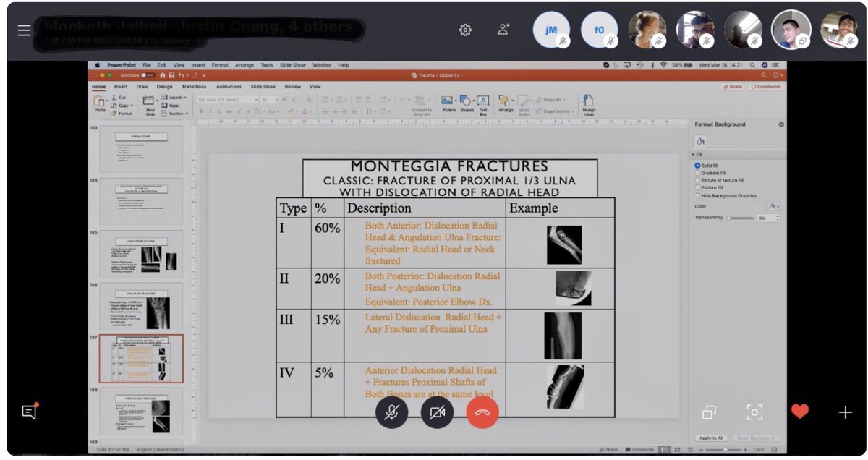Open the font name combo box
868x460 pixels.
[227, 100]
